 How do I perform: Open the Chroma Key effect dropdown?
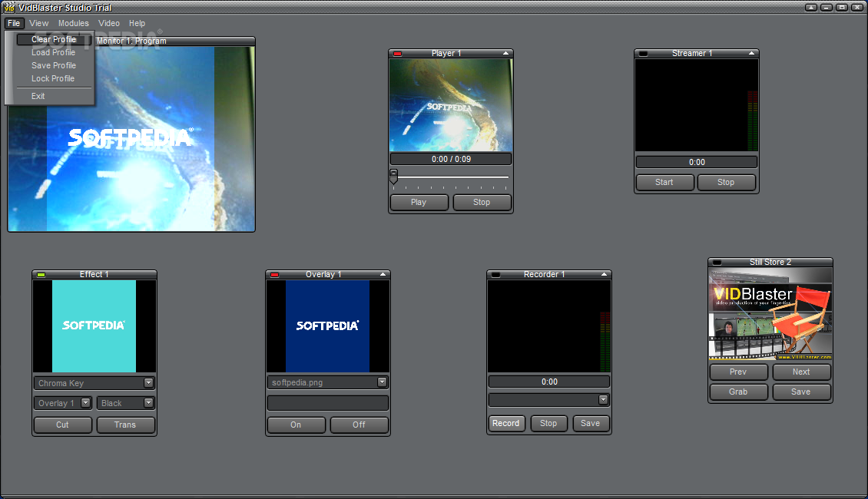(x=148, y=383)
